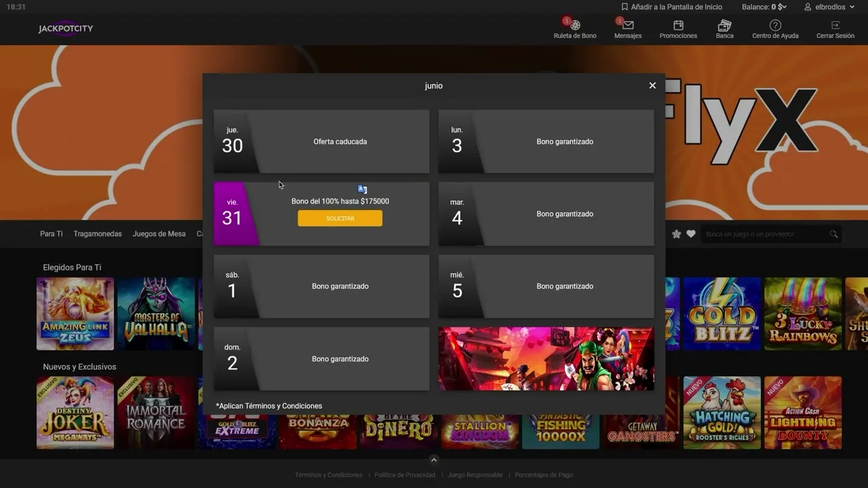Open the Centro de Ayuda question icon
This screenshot has height=488, width=868.
click(775, 25)
